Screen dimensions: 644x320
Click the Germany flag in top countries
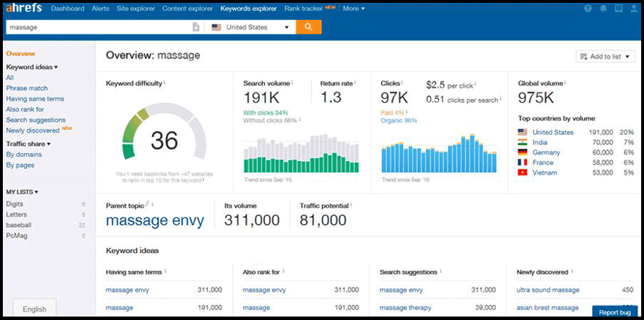click(x=522, y=153)
